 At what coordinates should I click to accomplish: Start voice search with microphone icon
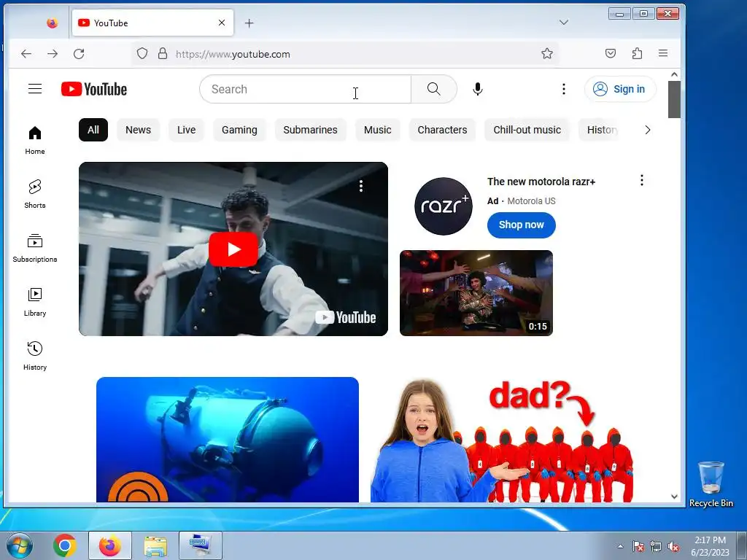click(x=477, y=89)
